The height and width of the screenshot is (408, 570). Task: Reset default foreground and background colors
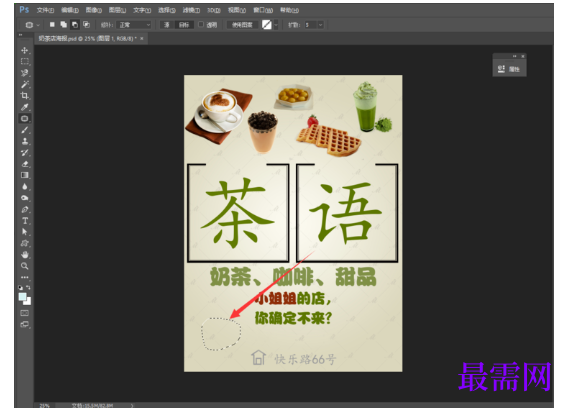pyautogui.click(x=20, y=288)
